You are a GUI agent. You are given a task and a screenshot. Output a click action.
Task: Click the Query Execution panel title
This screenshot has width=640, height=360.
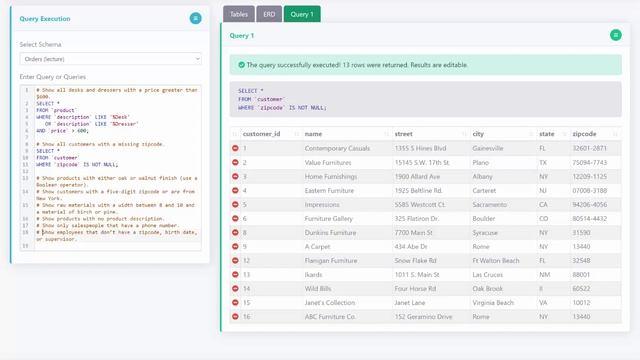(45, 19)
